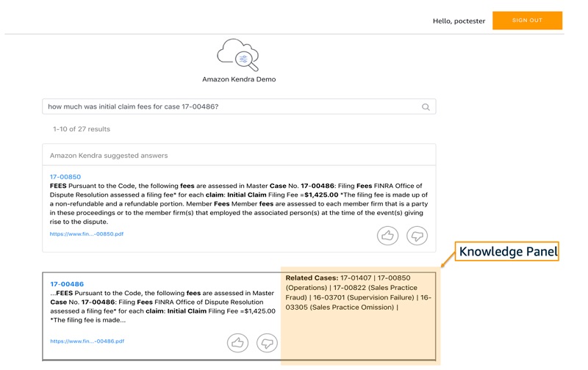The image size is (588, 370).
Task: Click the '17-01407' related case text
Action: tap(356, 278)
